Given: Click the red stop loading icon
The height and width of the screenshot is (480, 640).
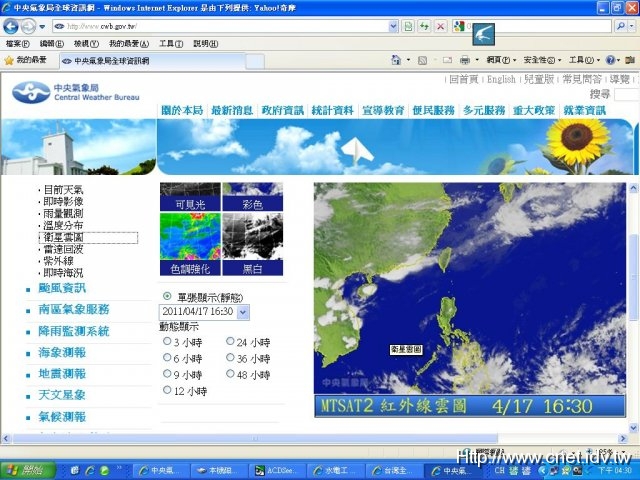Looking at the screenshot, I should point(440,25).
